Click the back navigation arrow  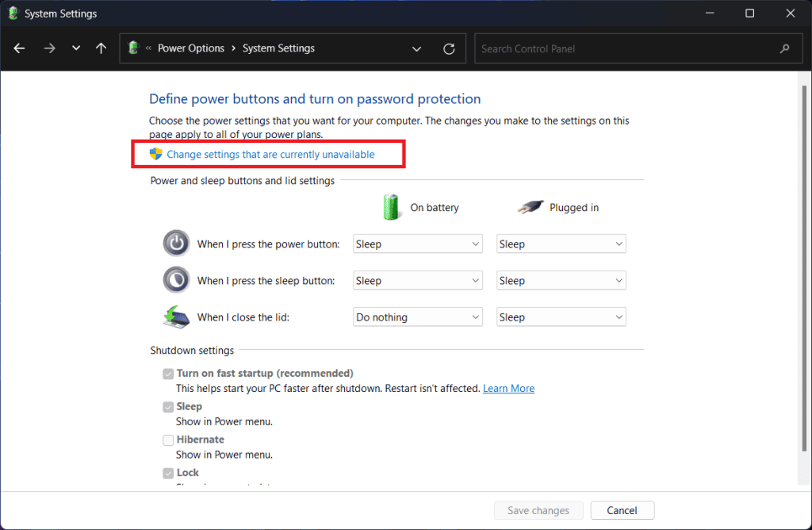18,48
